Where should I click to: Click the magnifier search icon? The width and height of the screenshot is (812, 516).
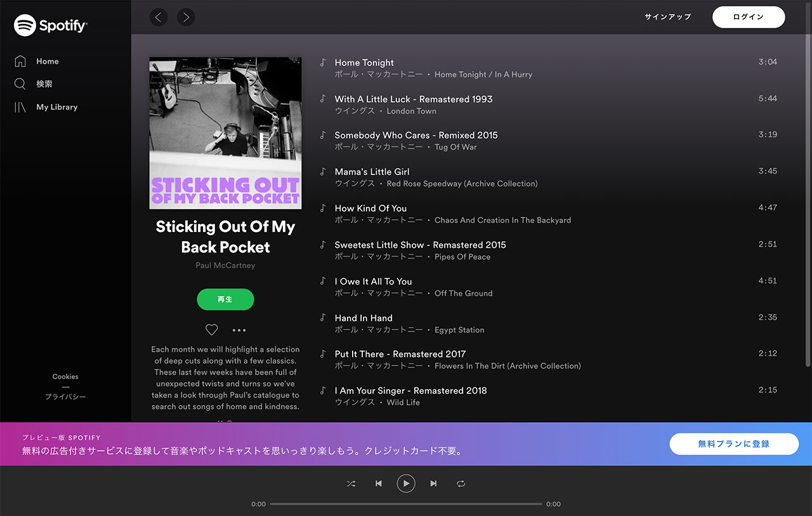coord(20,84)
